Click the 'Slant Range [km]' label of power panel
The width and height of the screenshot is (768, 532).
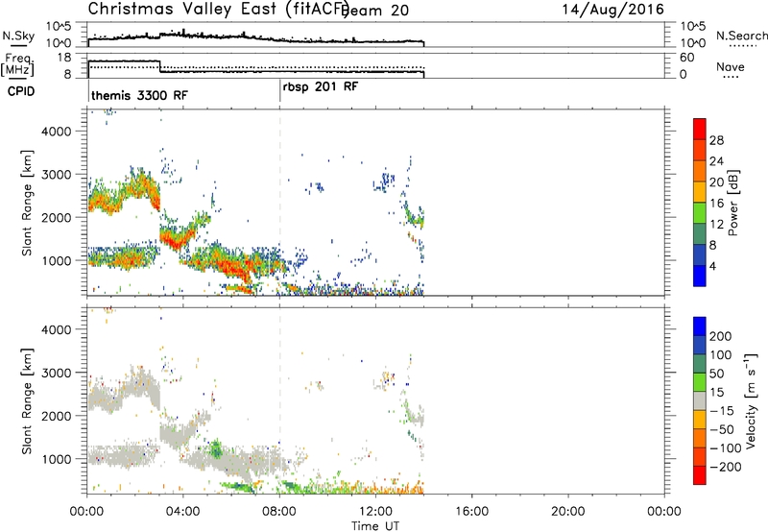27,203
